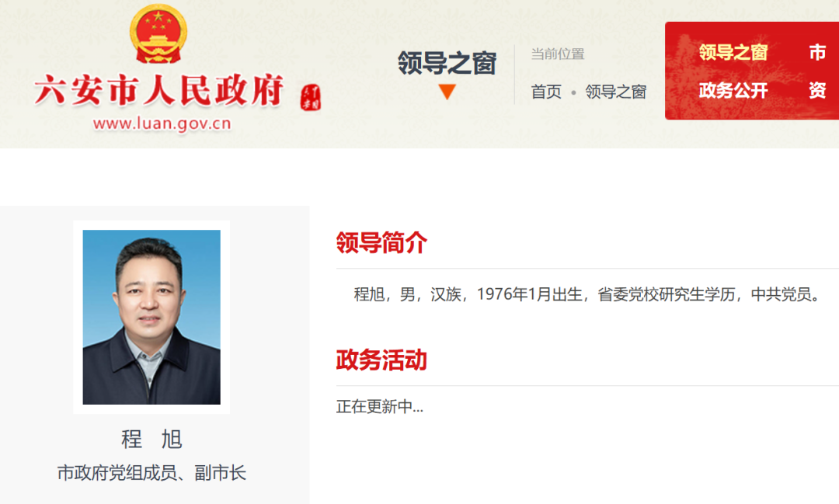The height and width of the screenshot is (504, 839).
Task: Visit the www.luan.gov.cn website address
Action: 162,124
